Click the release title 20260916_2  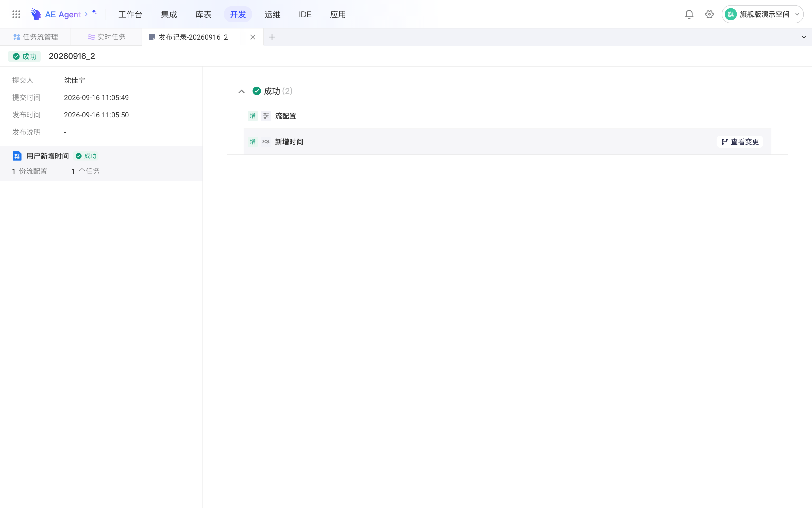pos(72,56)
